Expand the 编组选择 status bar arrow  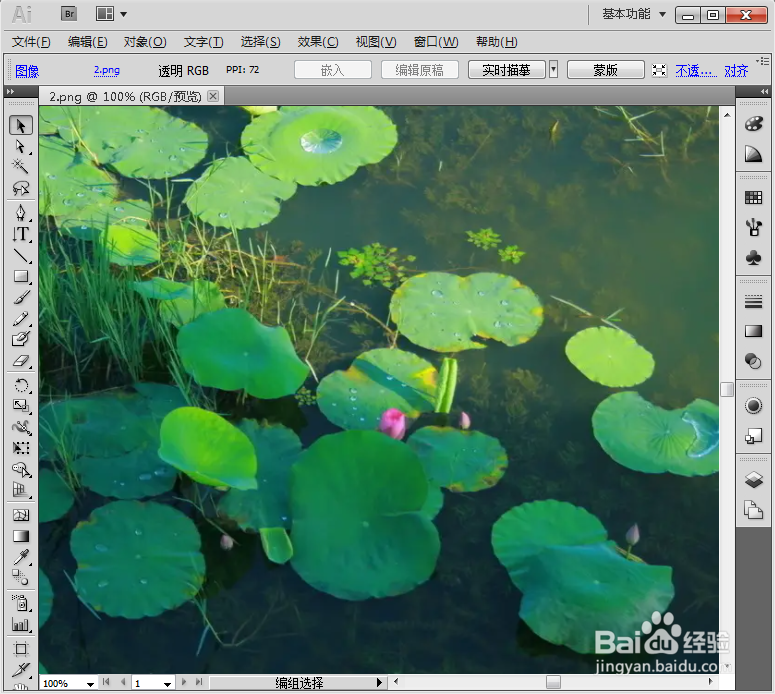tap(380, 683)
